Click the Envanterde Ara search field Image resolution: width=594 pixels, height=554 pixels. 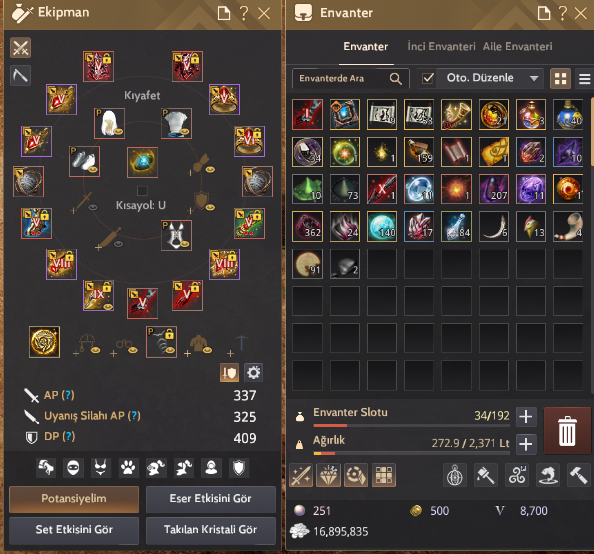coord(350,78)
